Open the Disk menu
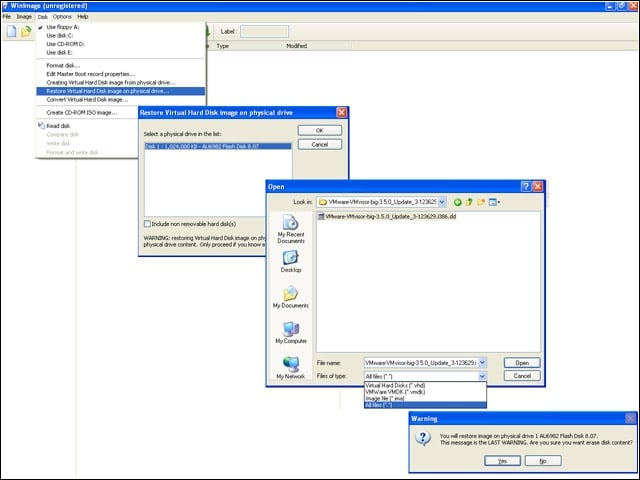This screenshot has height=480, width=640. (x=42, y=17)
